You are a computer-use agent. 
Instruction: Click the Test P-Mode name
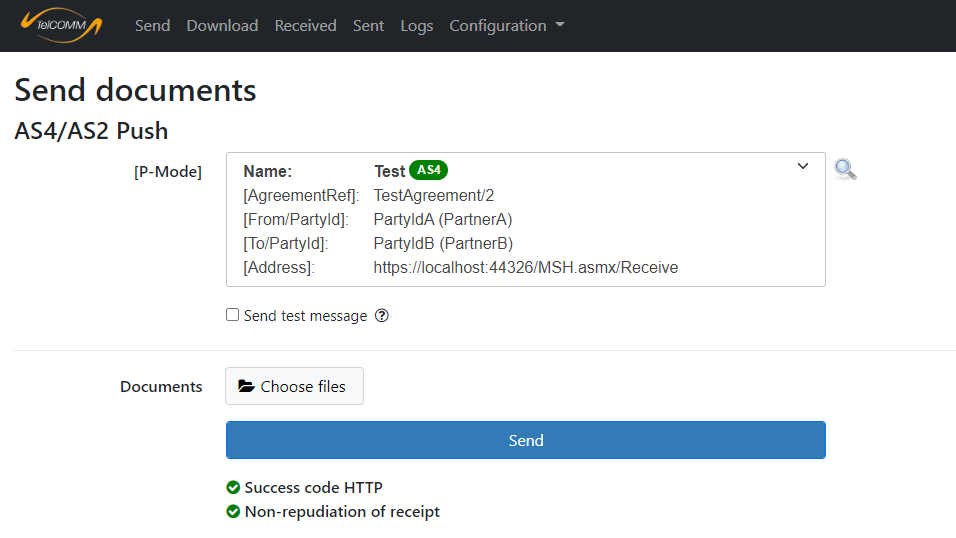tap(390, 171)
